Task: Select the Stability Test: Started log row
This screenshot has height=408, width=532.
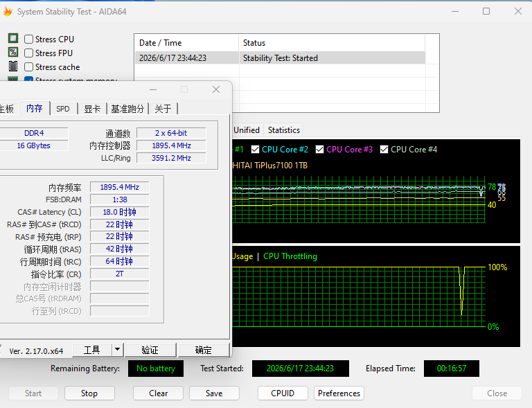Action: pos(280,58)
